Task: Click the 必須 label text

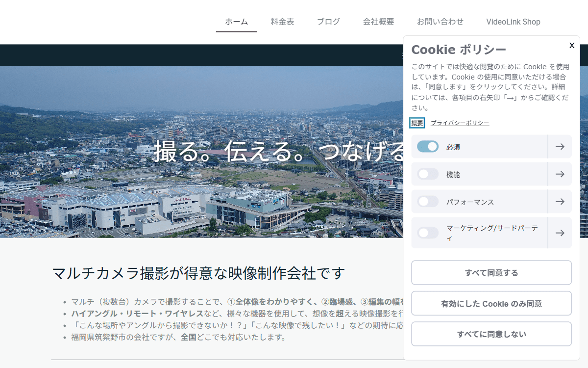Action: pyautogui.click(x=453, y=147)
